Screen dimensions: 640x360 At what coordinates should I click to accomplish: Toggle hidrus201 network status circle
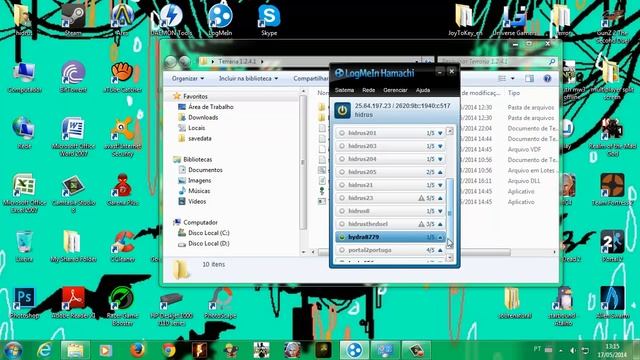click(x=342, y=133)
